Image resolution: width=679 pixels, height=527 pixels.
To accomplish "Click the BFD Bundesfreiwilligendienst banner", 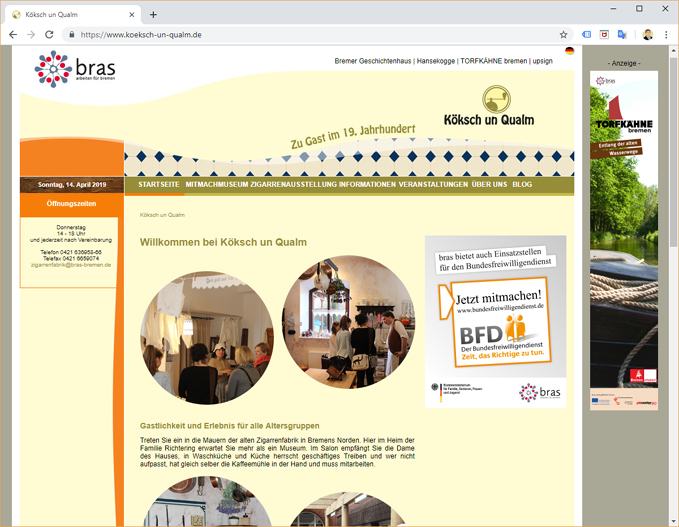I will pos(495,321).
